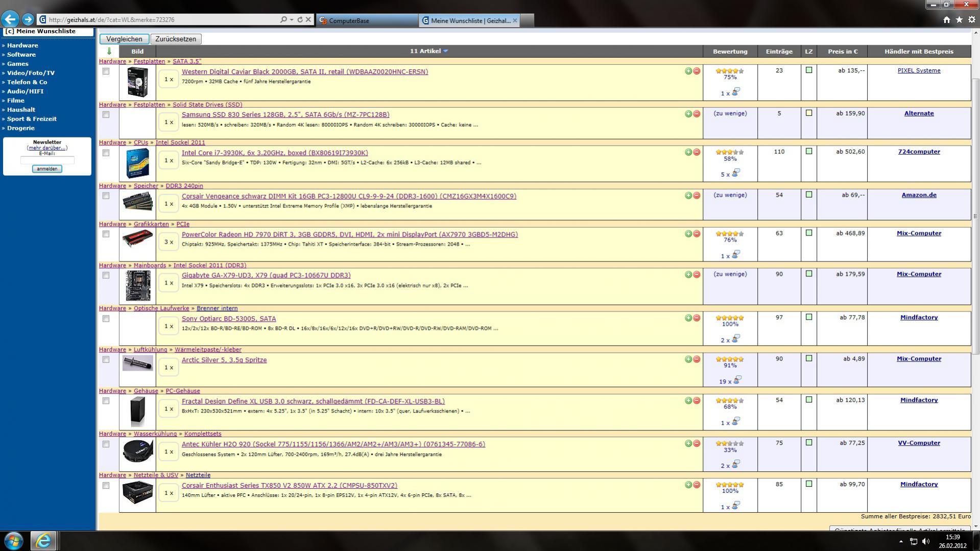Open the Amazon.de dealer link
This screenshot has height=551, width=980.
pos(919,195)
